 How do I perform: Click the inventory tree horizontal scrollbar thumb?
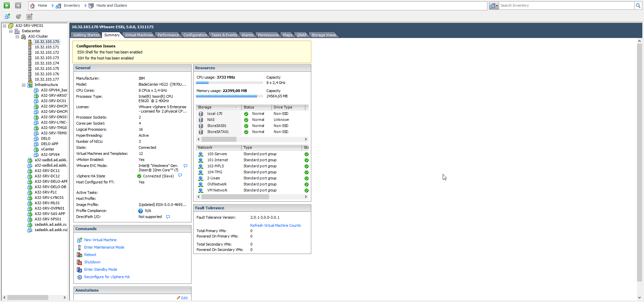(x=28, y=298)
